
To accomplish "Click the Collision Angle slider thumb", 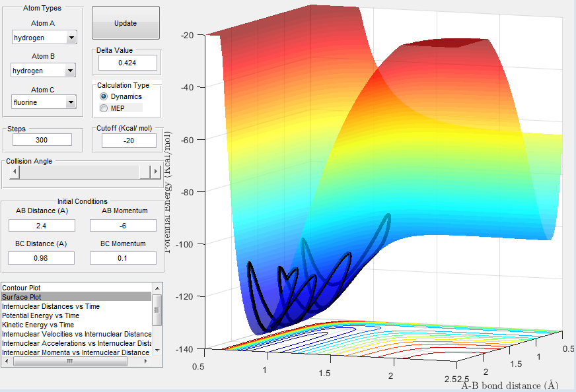I will (x=145, y=172).
